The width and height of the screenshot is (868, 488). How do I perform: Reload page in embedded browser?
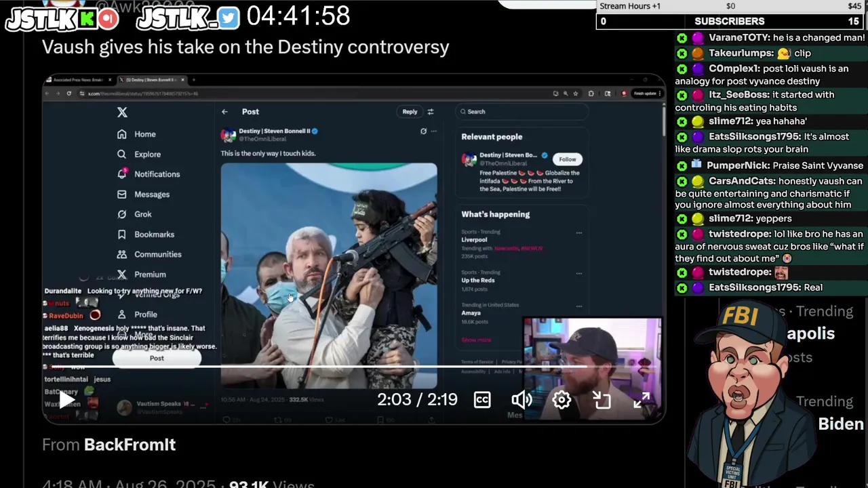68,94
